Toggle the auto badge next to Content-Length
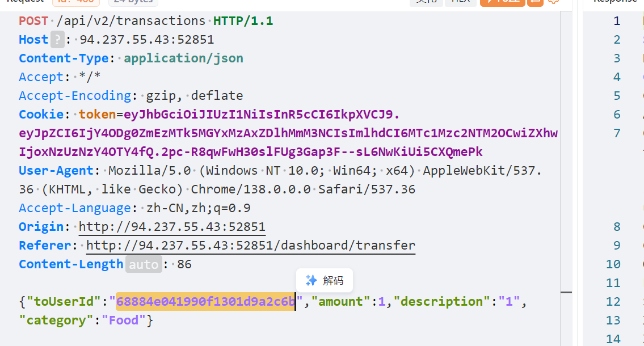 (144, 264)
